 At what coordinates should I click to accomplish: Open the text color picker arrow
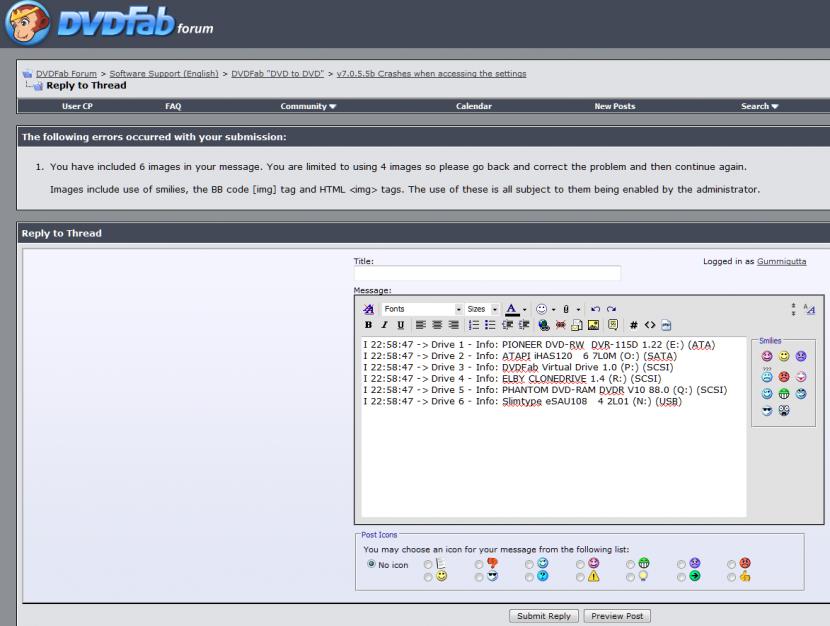[x=525, y=310]
